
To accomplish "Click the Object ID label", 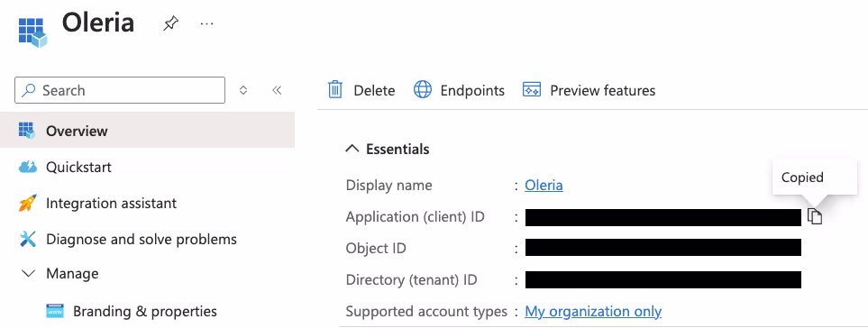I will pyautogui.click(x=376, y=249).
